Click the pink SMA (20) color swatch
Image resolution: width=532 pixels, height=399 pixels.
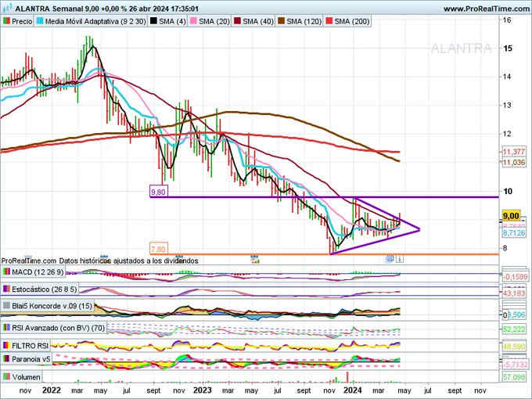coord(193,21)
